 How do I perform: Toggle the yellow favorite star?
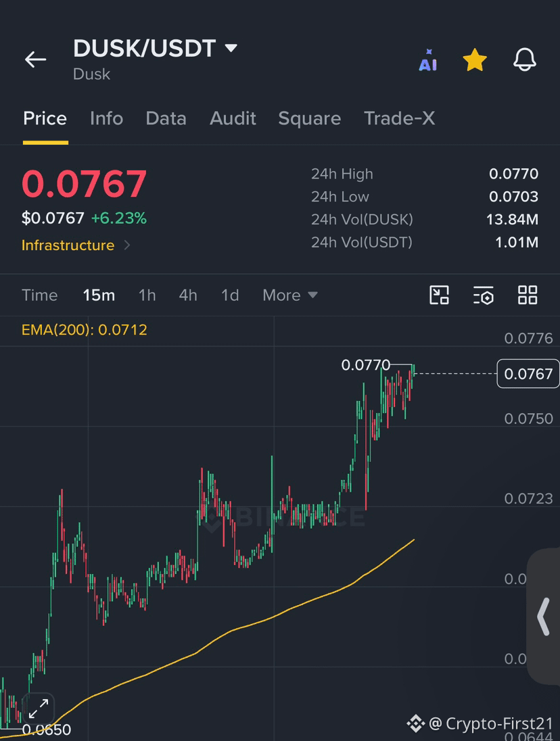(x=475, y=60)
